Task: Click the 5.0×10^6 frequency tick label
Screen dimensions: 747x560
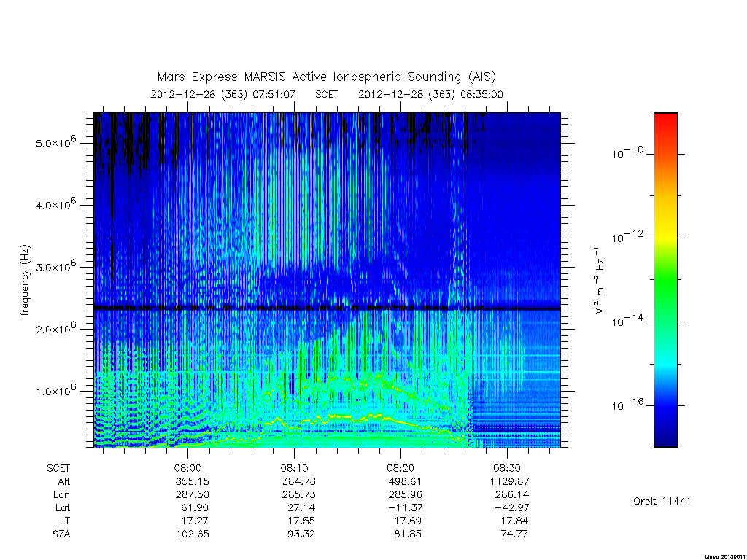Action: (55, 142)
